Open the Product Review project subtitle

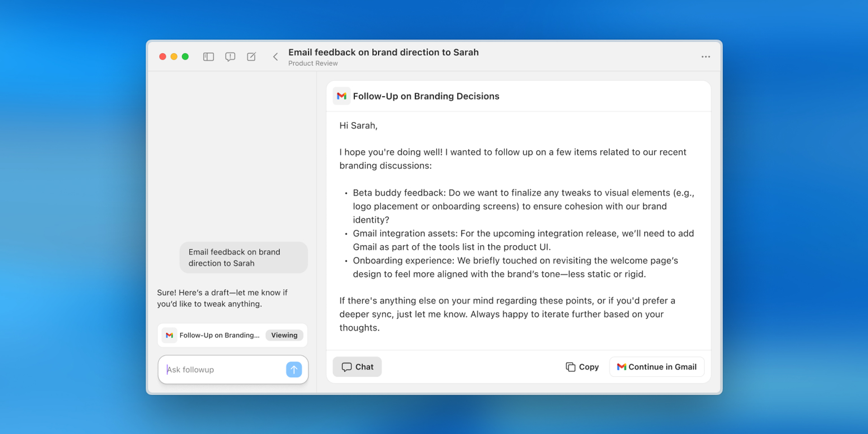[313, 63]
